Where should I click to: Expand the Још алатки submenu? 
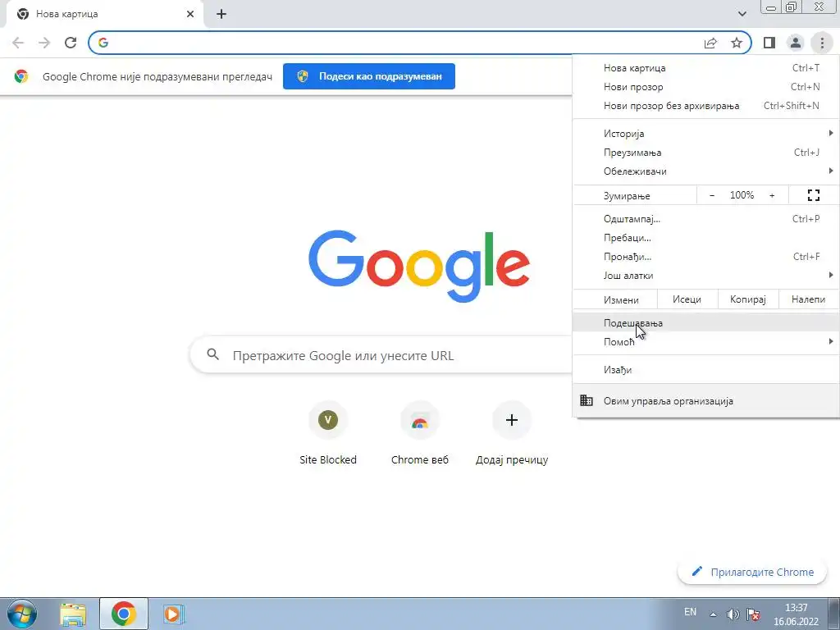click(x=706, y=276)
